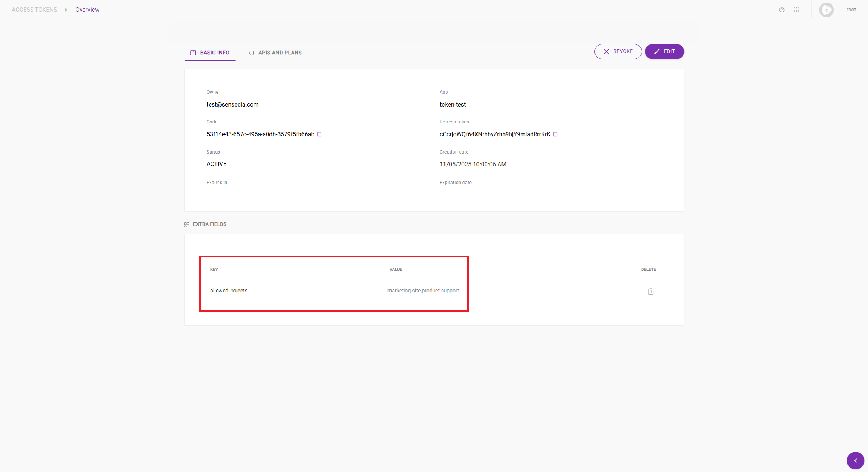This screenshot has height=472, width=868.
Task: Open the apps grid menu
Action: click(x=796, y=10)
